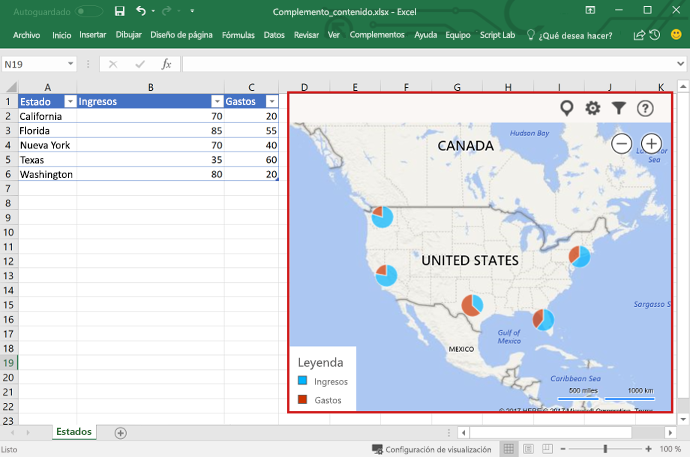690x457 pixels.
Task: Click the map filter funnel icon
Action: tap(619, 108)
